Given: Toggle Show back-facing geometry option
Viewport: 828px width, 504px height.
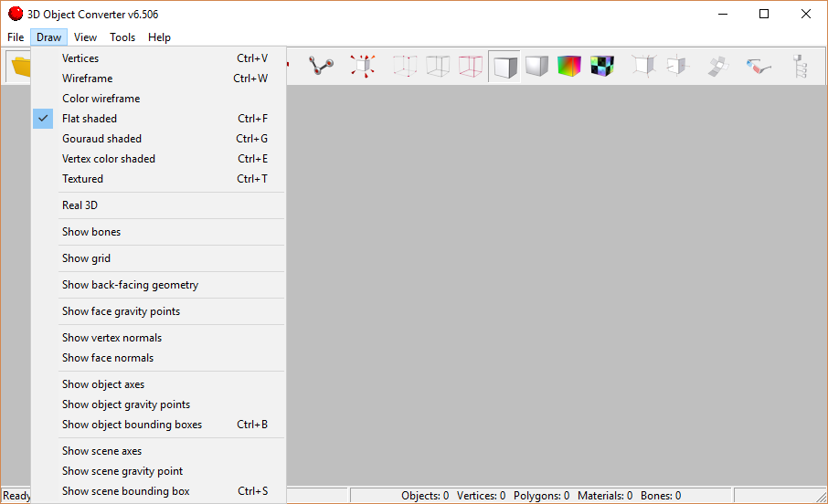Looking at the screenshot, I should tap(158, 285).
